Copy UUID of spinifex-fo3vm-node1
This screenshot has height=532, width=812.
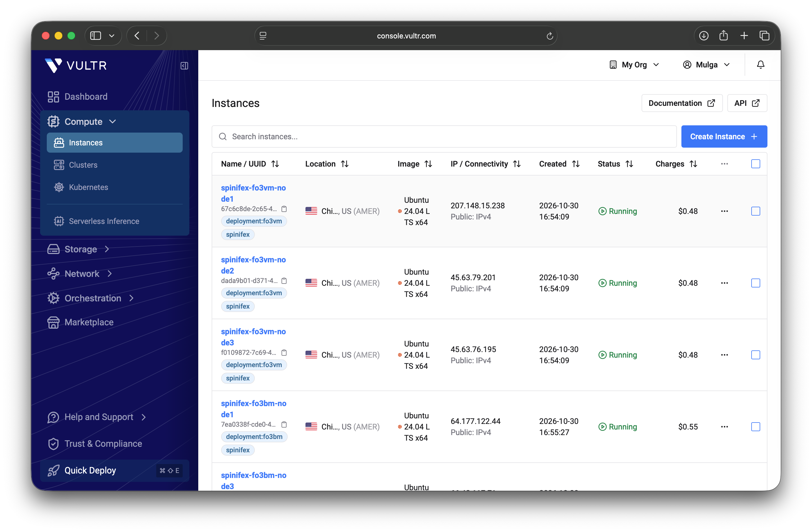284,209
